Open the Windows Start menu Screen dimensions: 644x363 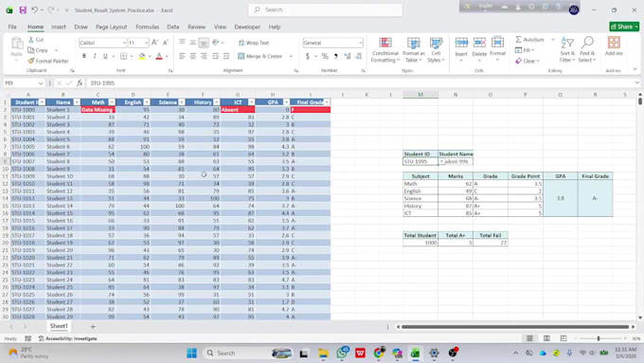coord(191,354)
